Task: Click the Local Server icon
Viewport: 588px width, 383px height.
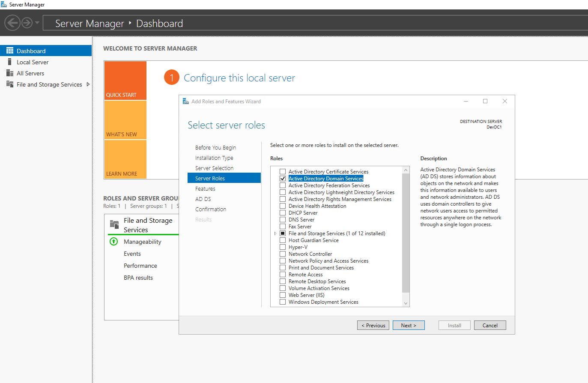Action: (10, 62)
